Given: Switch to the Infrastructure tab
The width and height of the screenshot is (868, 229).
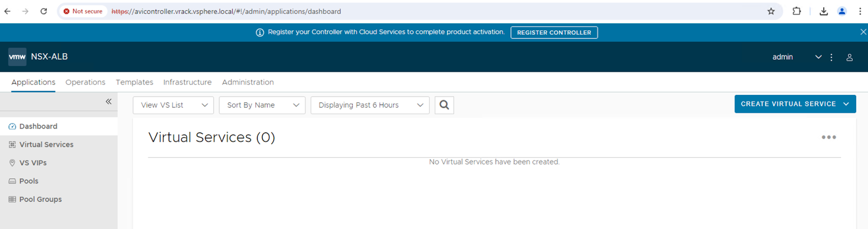Looking at the screenshot, I should point(187,82).
